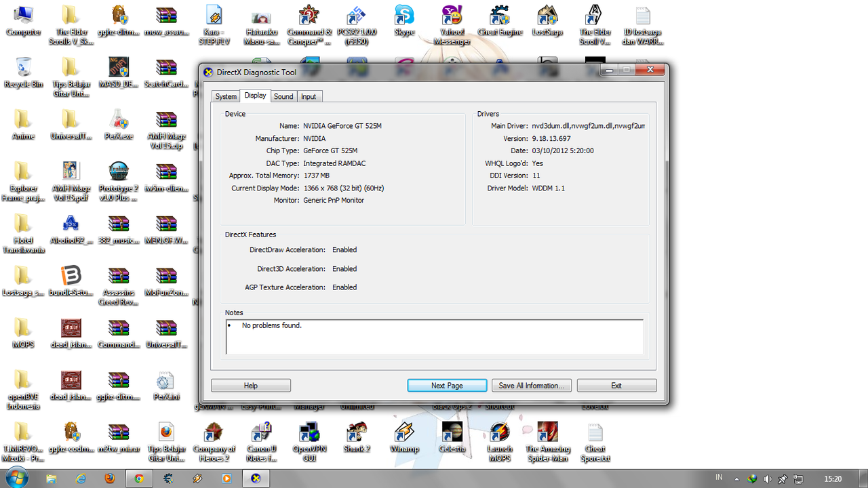This screenshot has width=868, height=488.
Task: Select the Kara - STEP.FLV file
Action: click(214, 25)
